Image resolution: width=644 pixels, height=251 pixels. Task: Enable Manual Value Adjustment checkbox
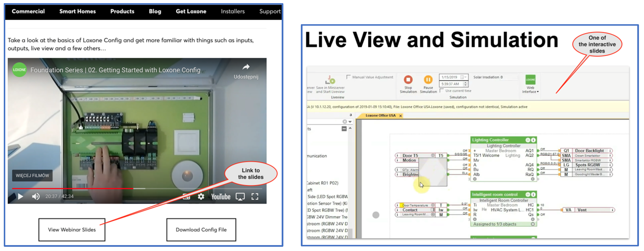349,77
